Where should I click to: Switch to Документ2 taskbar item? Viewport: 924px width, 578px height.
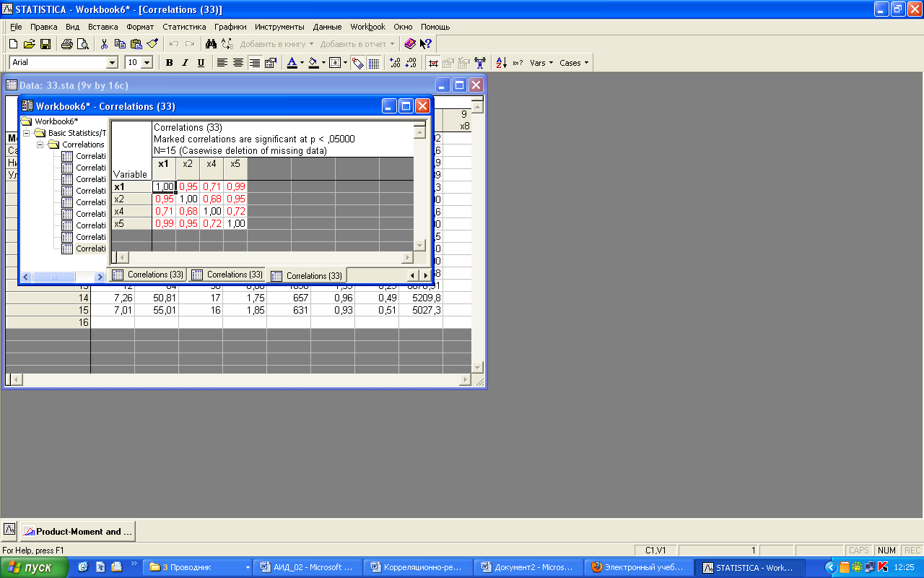click(x=529, y=567)
